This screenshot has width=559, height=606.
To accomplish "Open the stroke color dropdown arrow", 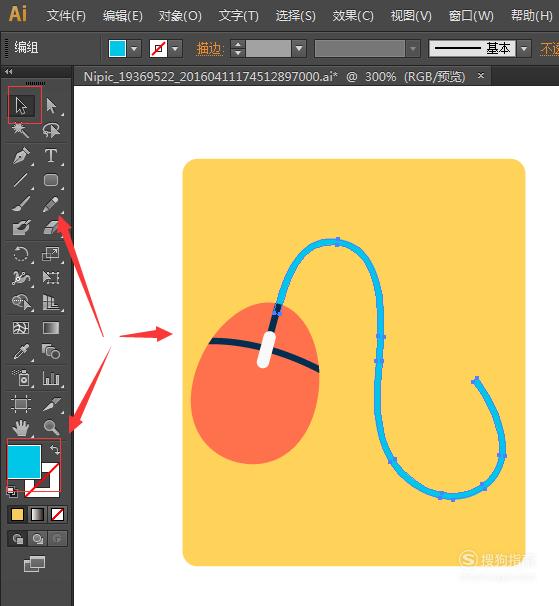I will [175, 49].
